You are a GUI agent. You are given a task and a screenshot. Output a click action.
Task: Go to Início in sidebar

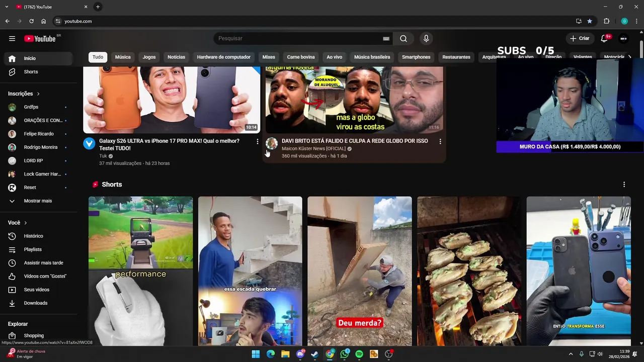pos(38,58)
